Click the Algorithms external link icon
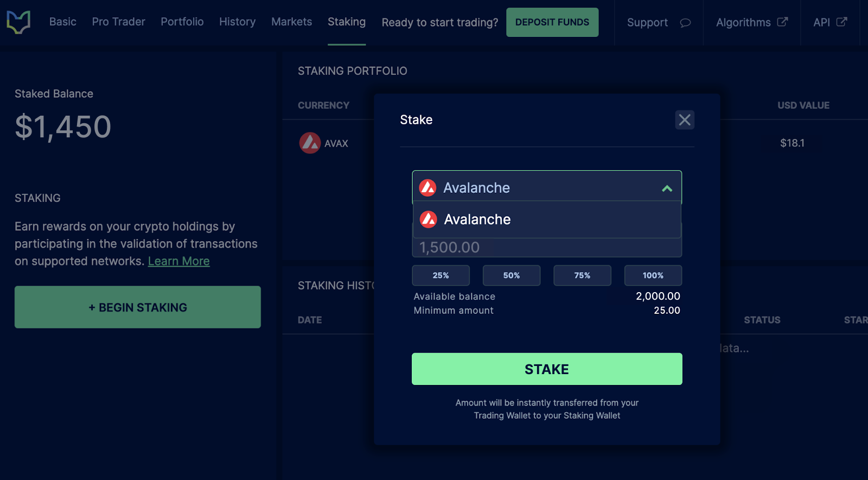This screenshot has height=480, width=868. (782, 22)
